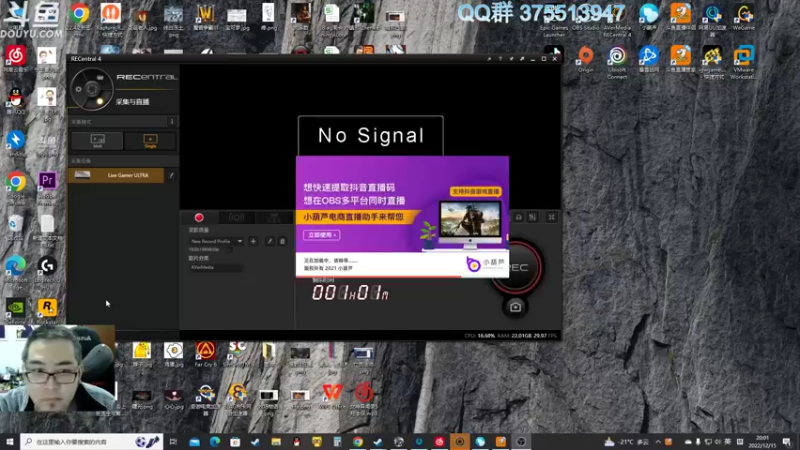Delete the current record profile
The height and width of the screenshot is (450, 800).
pyautogui.click(x=282, y=241)
